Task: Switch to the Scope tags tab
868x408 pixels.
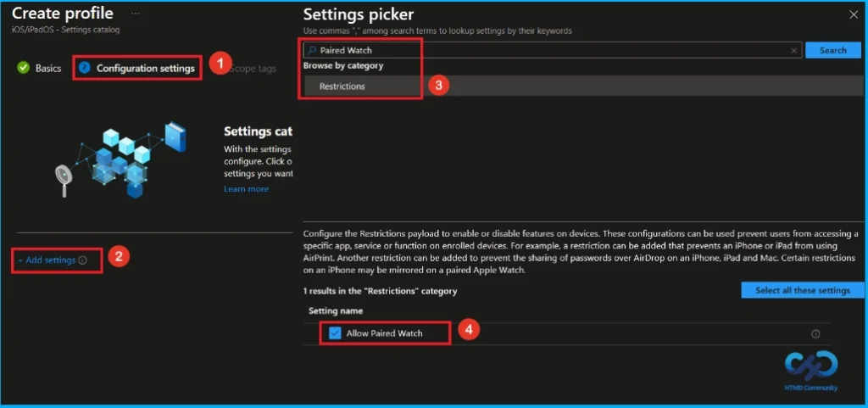Action: [x=253, y=69]
